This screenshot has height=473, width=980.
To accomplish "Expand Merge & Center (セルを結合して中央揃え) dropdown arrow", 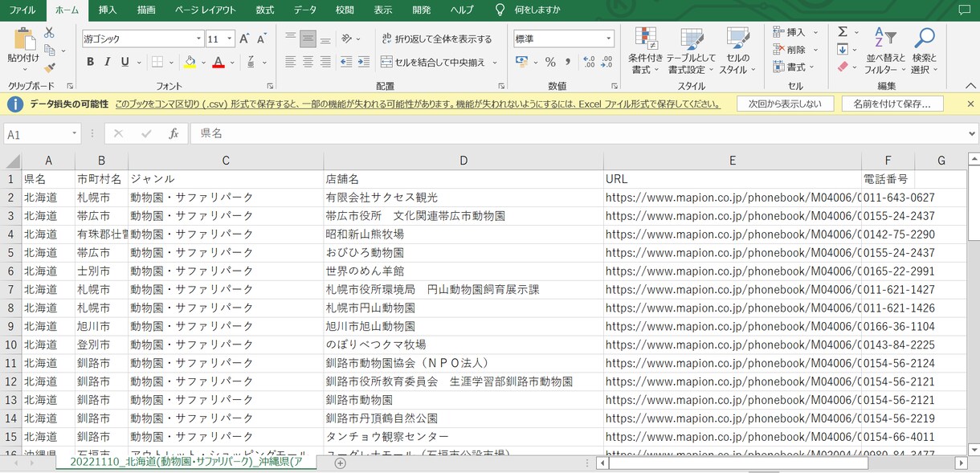I will [x=495, y=62].
